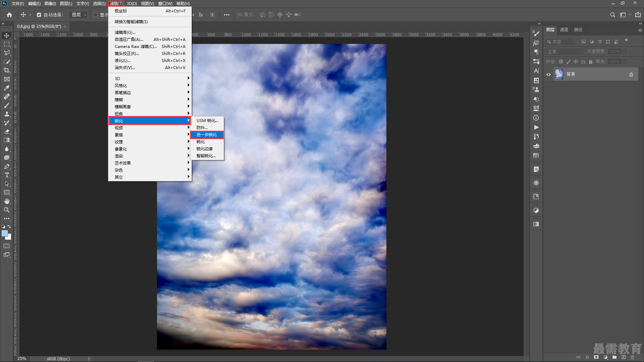Open the workspace switcher dropdown
The image size is (644, 362).
coord(625,15)
